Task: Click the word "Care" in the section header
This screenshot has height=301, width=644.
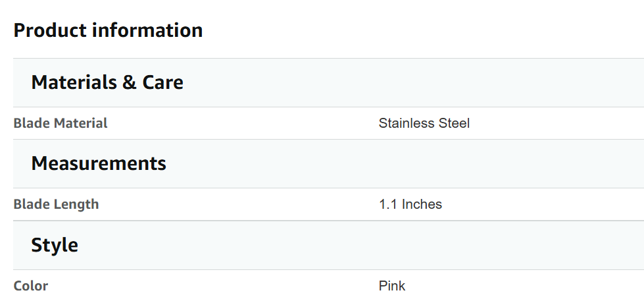Action: pyautogui.click(x=162, y=82)
